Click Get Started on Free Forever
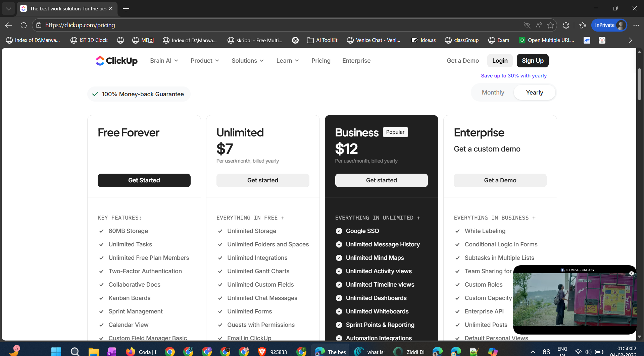The image size is (644, 356). (144, 180)
